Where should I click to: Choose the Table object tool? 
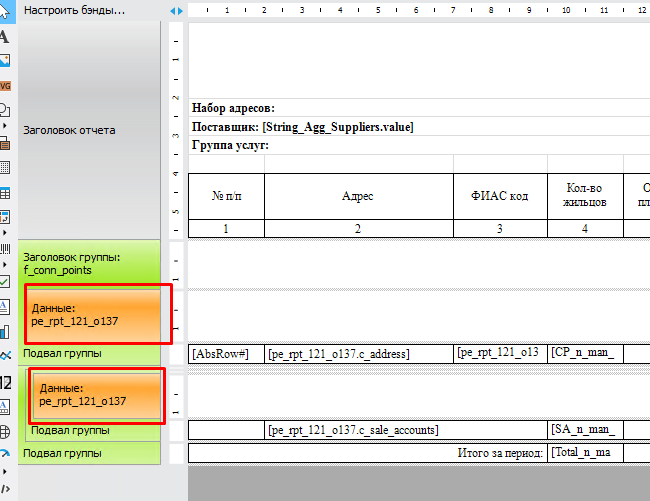pyautogui.click(x=5, y=193)
